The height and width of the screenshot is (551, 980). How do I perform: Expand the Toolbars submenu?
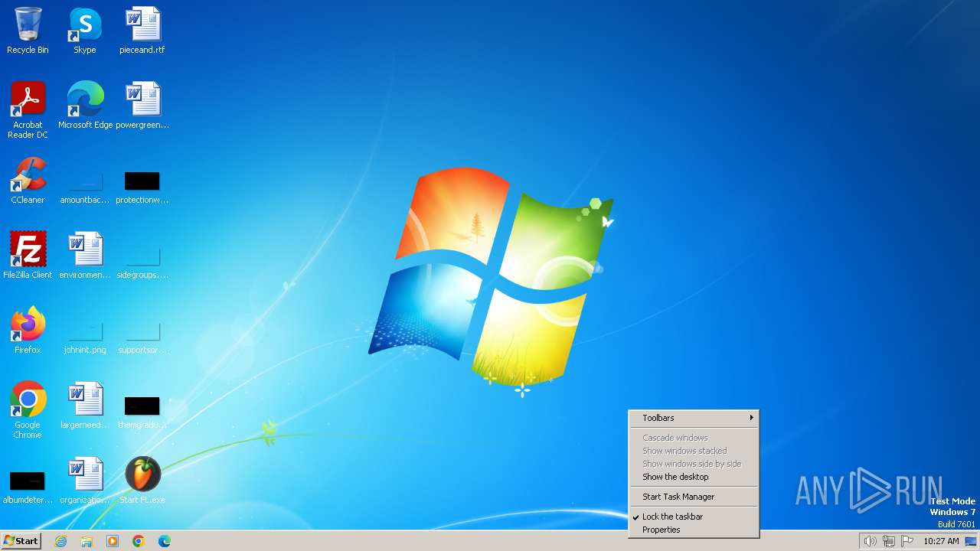(x=694, y=418)
